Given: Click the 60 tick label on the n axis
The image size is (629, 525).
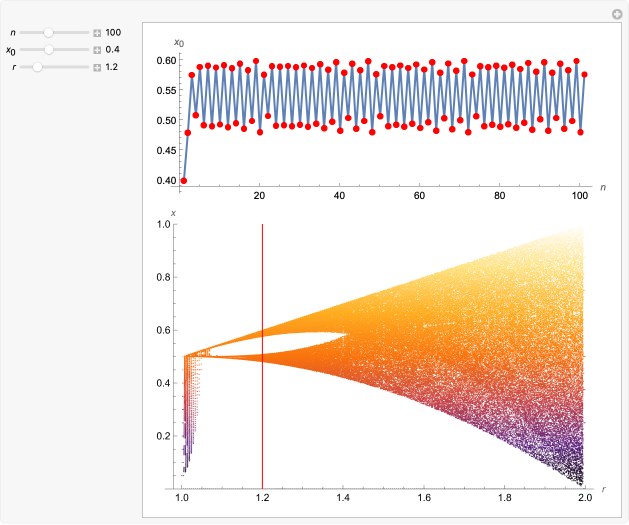Looking at the screenshot, I should [419, 196].
